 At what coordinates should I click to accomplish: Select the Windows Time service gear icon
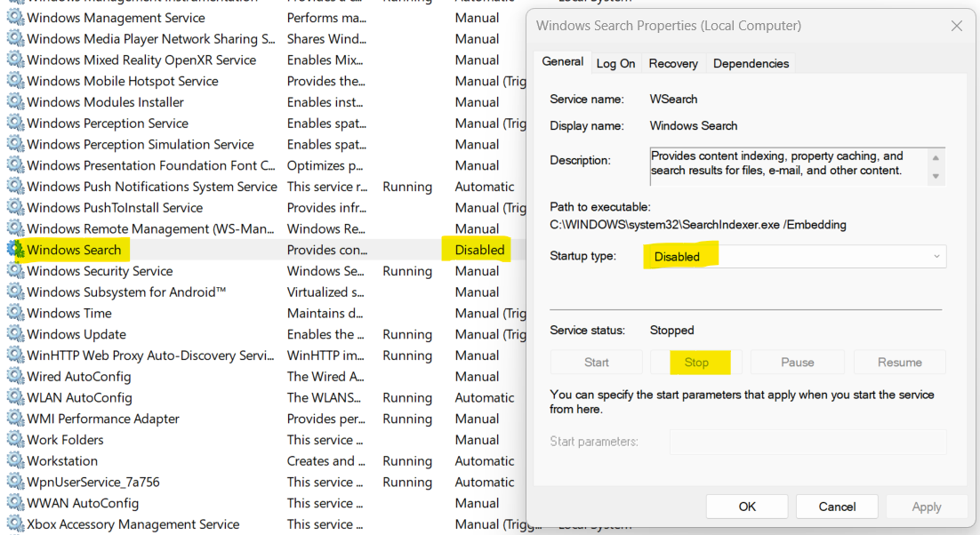coord(16,313)
